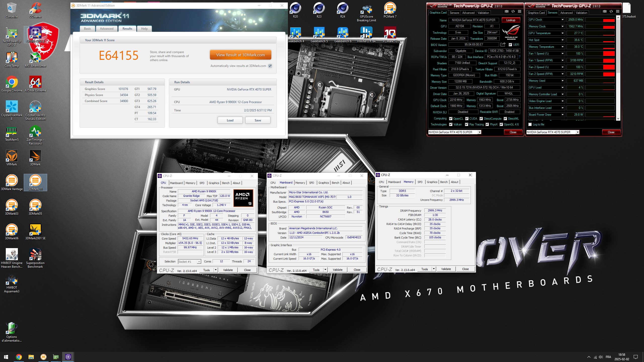Image resolution: width=644 pixels, height=362 pixels.
Task: Open the CCleaner desktop icon
Action: click(35, 10)
